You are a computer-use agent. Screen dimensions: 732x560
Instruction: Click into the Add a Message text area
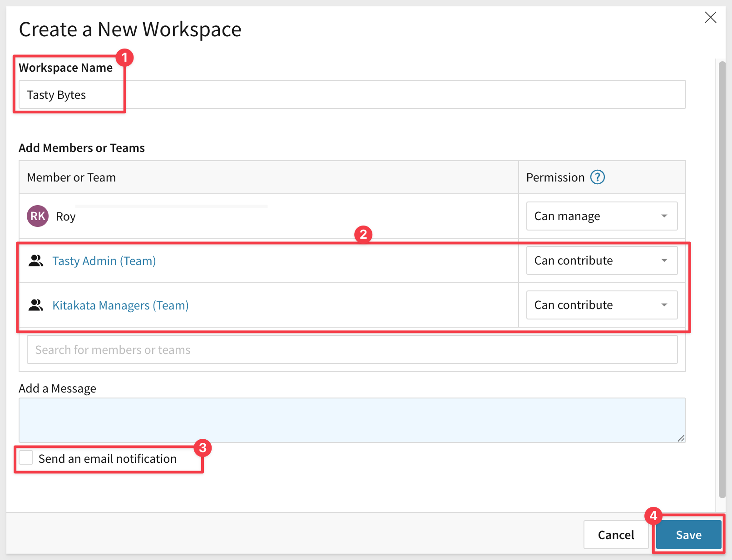351,420
